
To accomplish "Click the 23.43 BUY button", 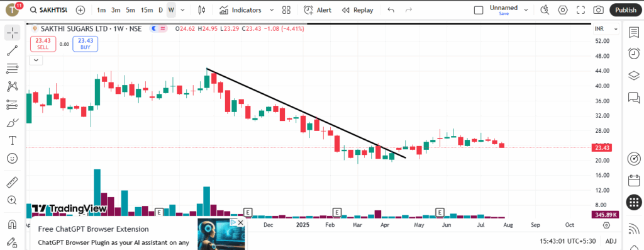I will 86,44.
